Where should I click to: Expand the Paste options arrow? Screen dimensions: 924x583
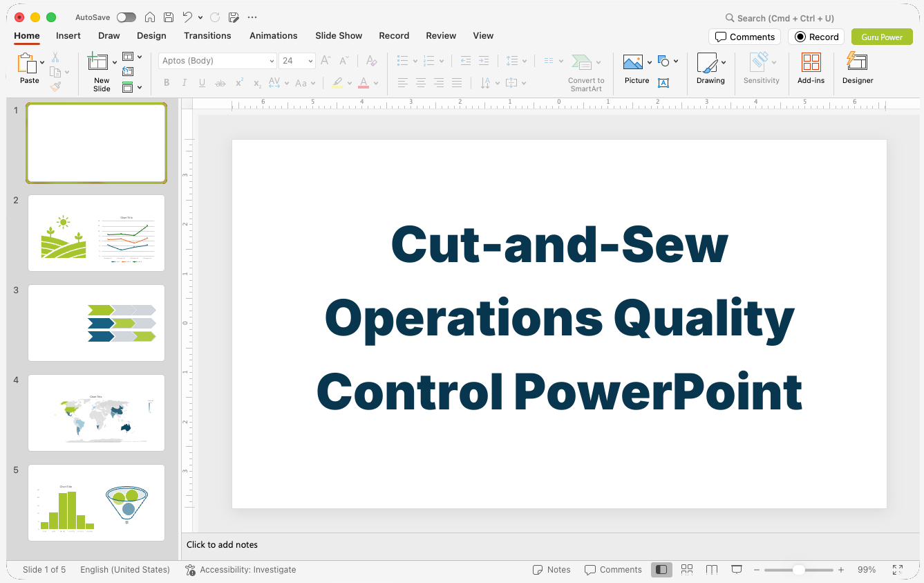[x=42, y=62]
